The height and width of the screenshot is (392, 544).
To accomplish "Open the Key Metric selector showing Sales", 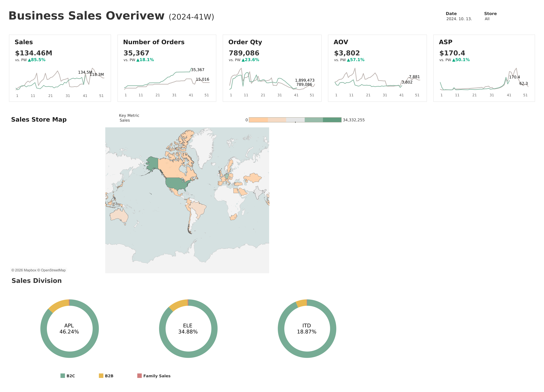I will 125,120.
